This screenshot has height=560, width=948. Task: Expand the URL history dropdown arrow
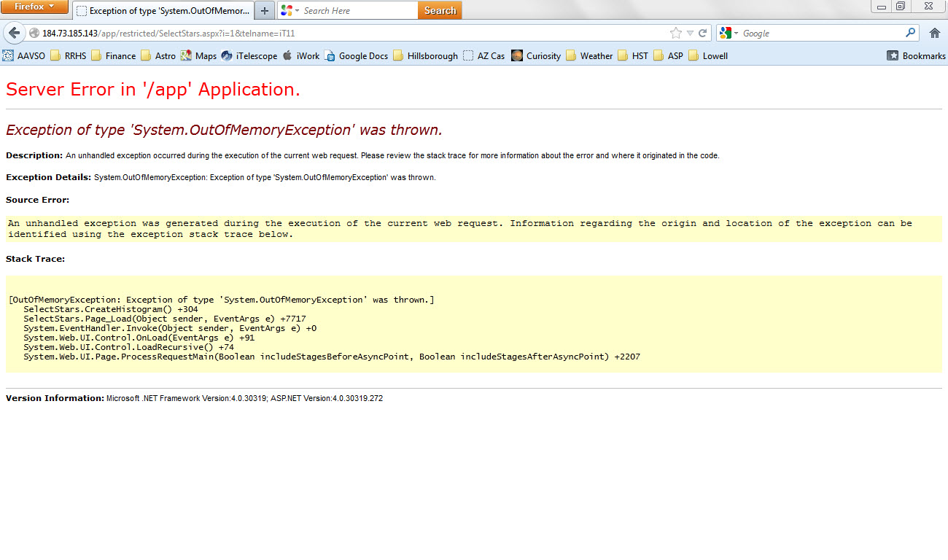pos(690,33)
